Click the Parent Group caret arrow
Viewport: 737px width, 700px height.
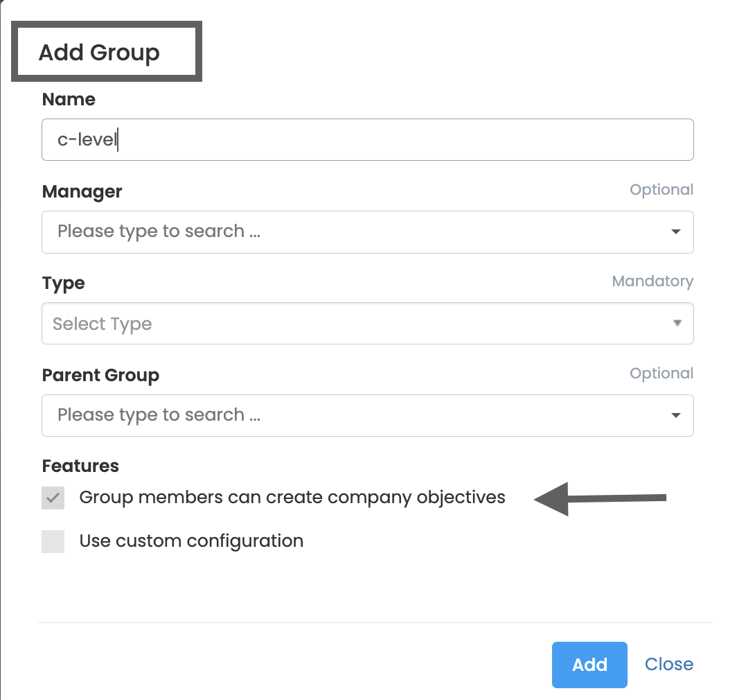point(676,415)
